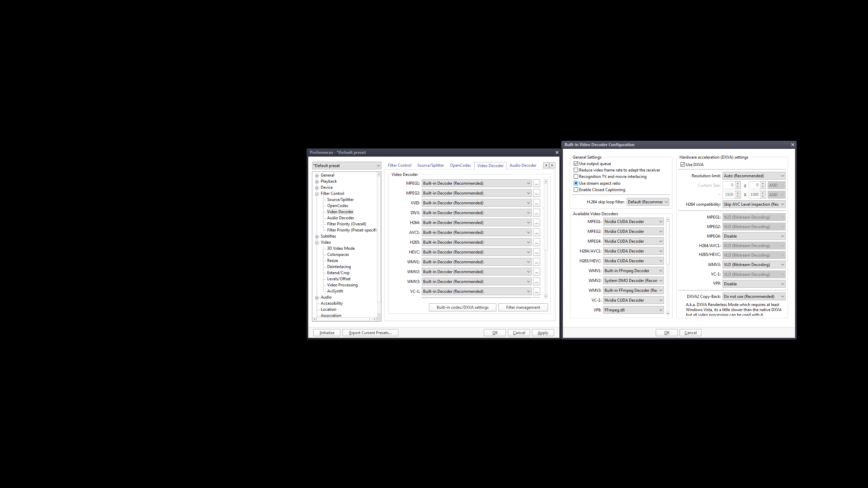This screenshot has height=488, width=868.
Task: Open VC-1 decoder settings ellipsis button
Action: pyautogui.click(x=536, y=291)
